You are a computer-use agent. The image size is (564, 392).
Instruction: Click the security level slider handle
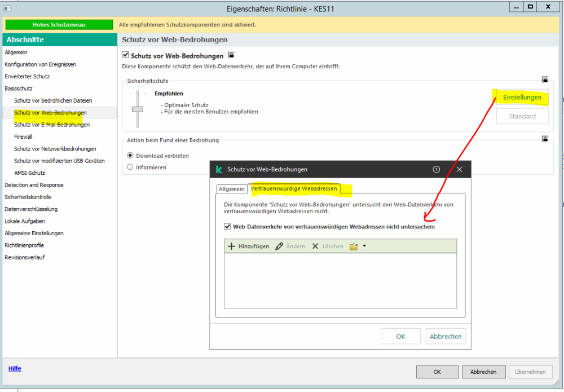[x=138, y=109]
